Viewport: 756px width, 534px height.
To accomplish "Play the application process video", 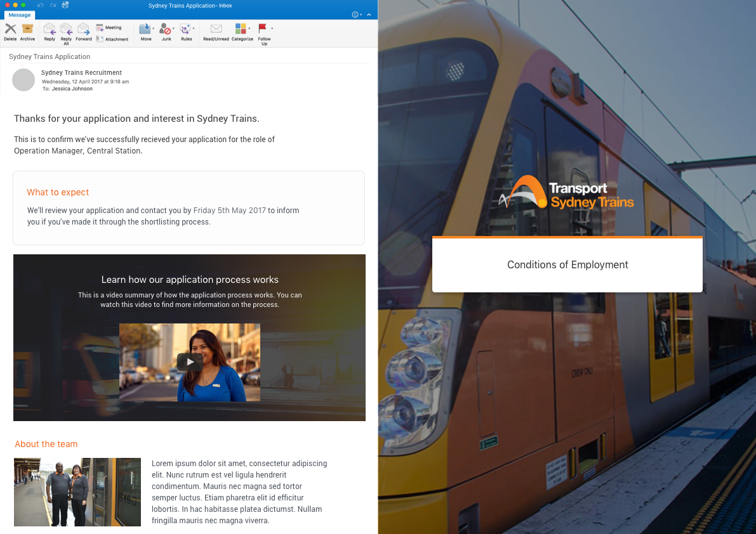I will click(x=190, y=362).
